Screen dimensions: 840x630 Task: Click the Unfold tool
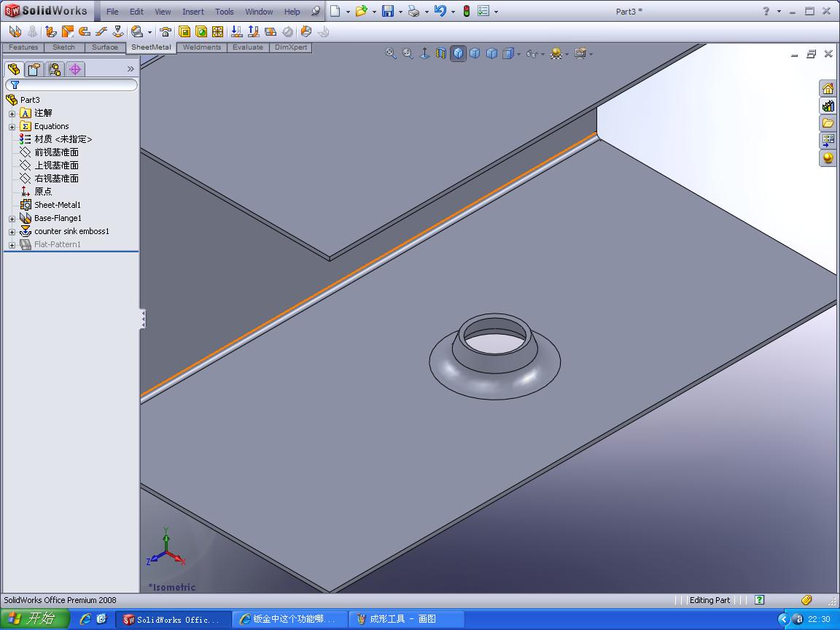point(236,31)
